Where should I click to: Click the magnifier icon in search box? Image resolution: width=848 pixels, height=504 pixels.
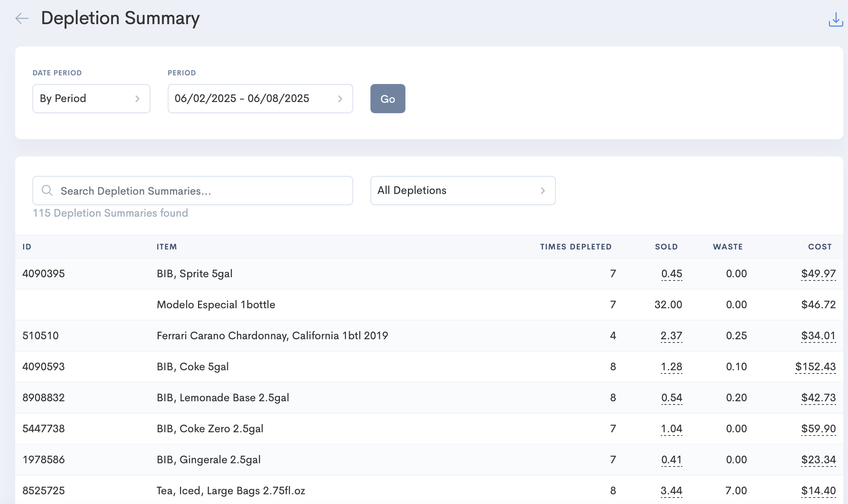(47, 190)
